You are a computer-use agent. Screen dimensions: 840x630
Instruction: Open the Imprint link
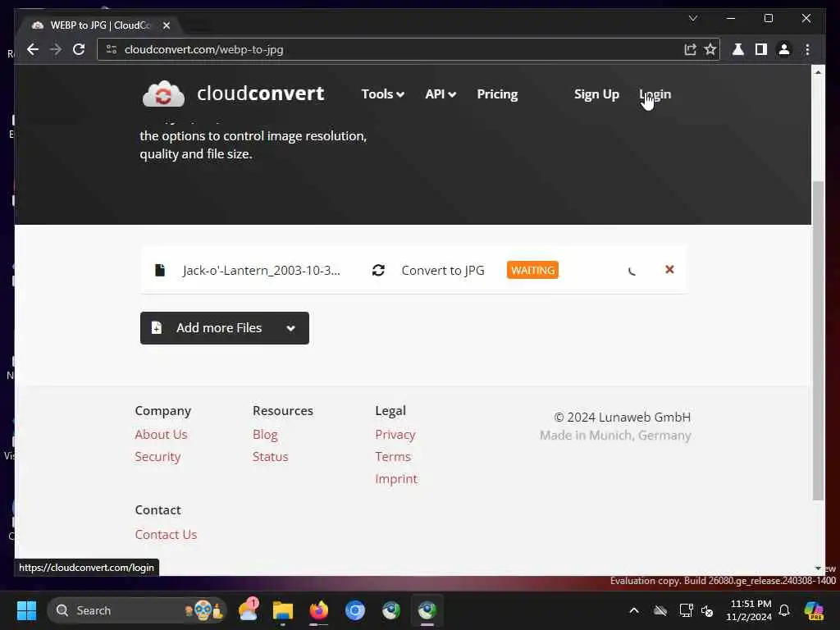[396, 479]
